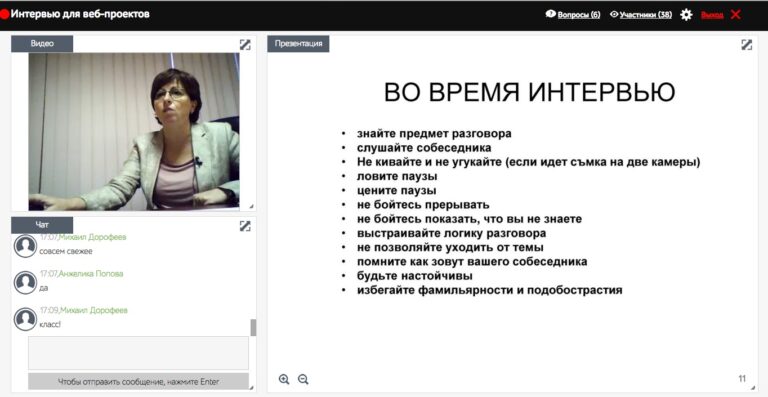Click bullet избегайте фамильярности и подобострастия
Image resolution: width=768 pixels, height=397 pixels.
coord(490,290)
